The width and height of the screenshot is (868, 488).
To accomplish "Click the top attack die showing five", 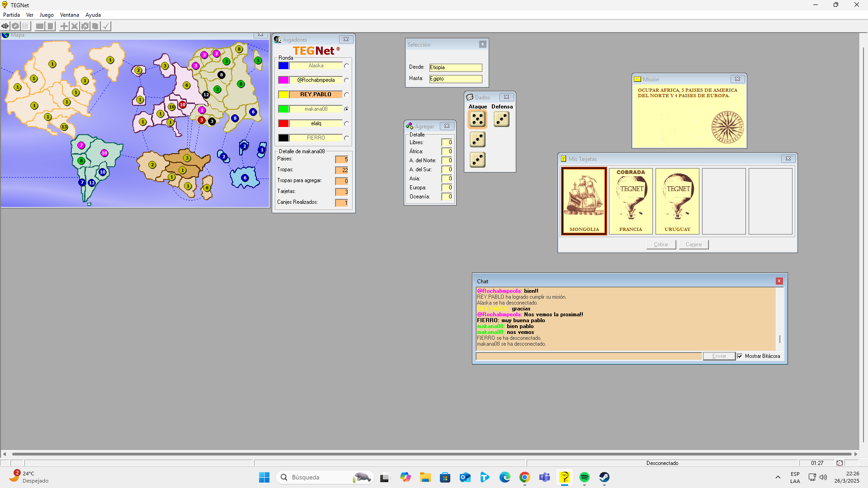I will pyautogui.click(x=477, y=119).
